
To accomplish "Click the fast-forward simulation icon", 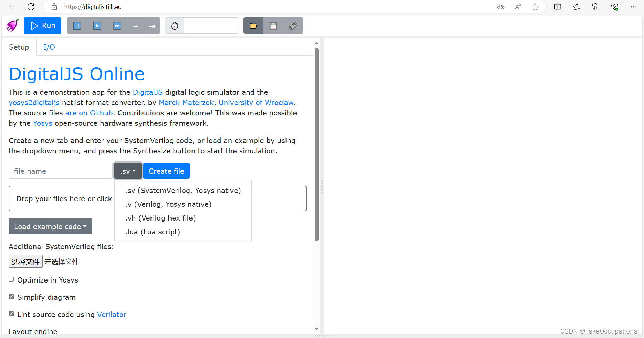I will 117,25.
